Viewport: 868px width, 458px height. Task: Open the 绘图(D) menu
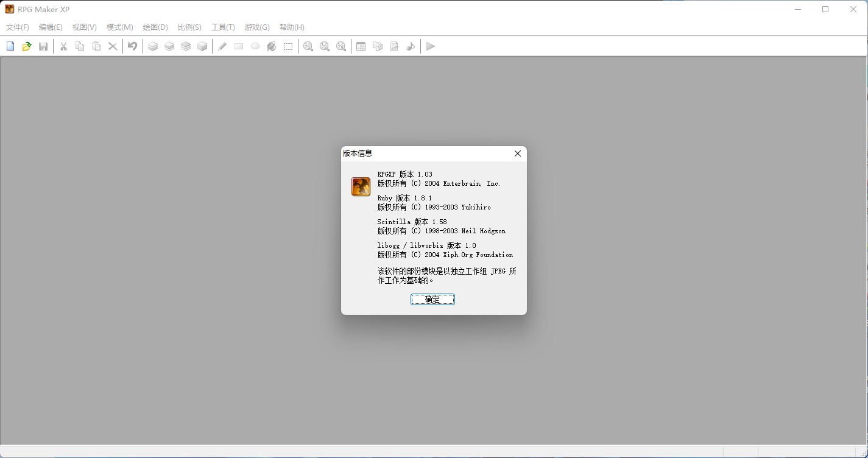click(x=155, y=27)
